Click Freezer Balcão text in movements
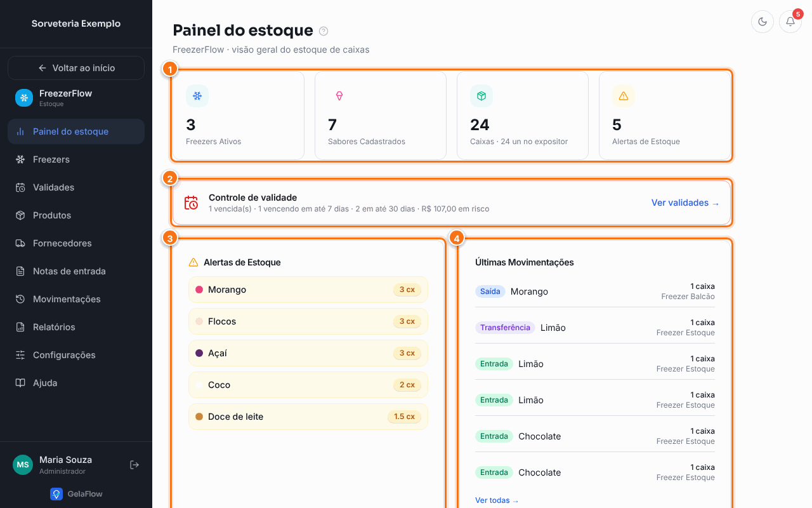 [x=688, y=297]
